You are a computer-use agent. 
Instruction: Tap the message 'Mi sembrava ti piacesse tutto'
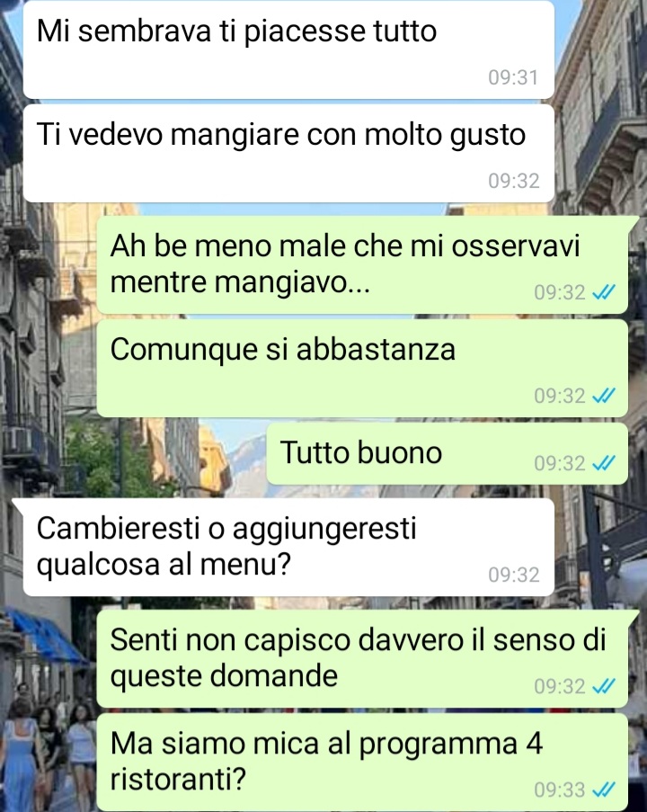(288, 49)
